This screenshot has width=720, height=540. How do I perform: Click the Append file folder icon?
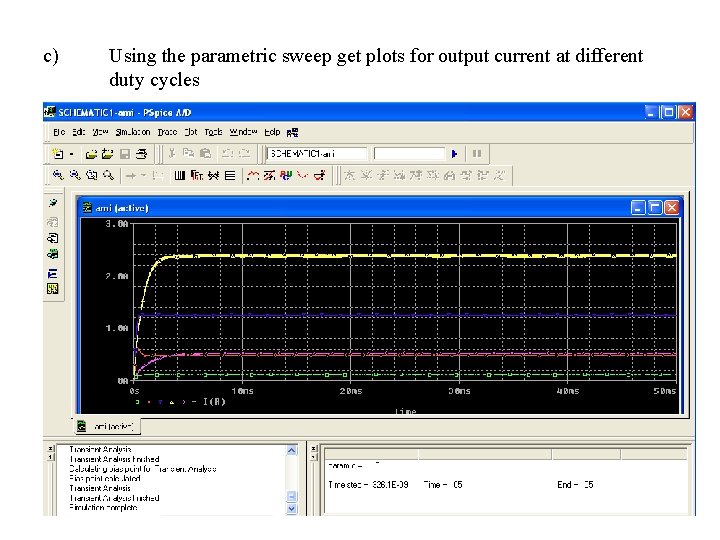[x=107, y=154]
